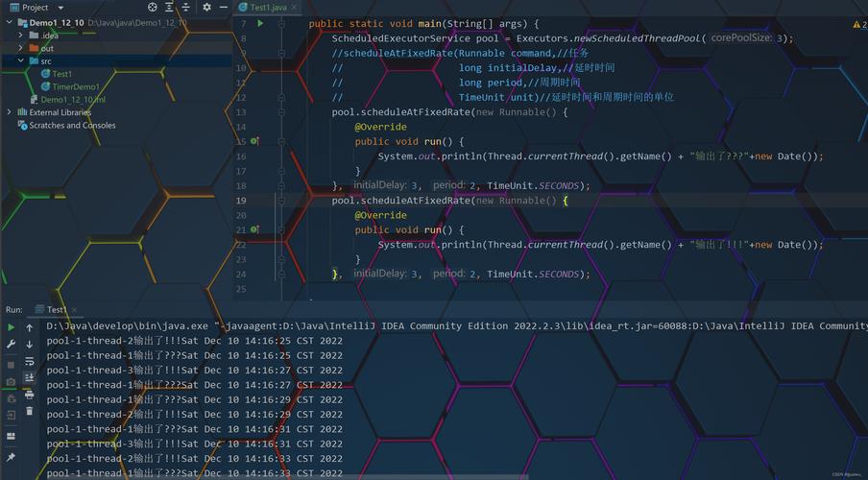
Task: Collapse the src folder
Action: pyautogui.click(x=21, y=60)
